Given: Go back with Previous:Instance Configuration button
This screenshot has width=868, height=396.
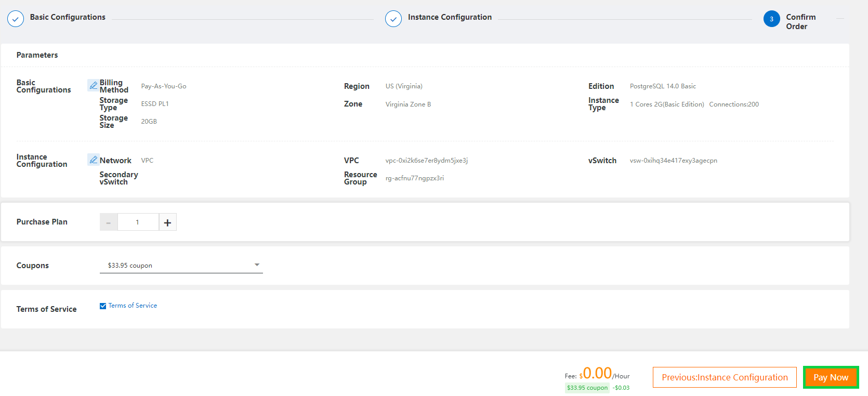Looking at the screenshot, I should [x=725, y=377].
